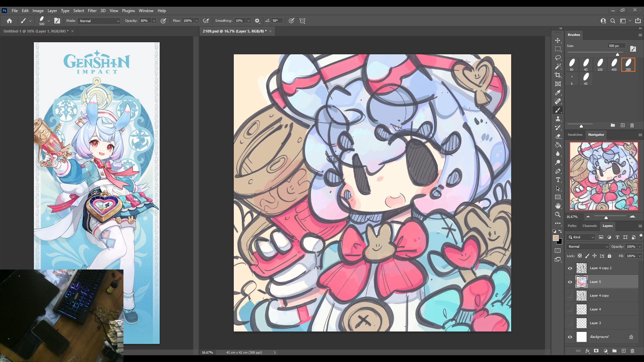Screen dimensions: 644x362
Task: Delete layer using trash icon in Layers panel
Action: pyautogui.click(x=632, y=351)
